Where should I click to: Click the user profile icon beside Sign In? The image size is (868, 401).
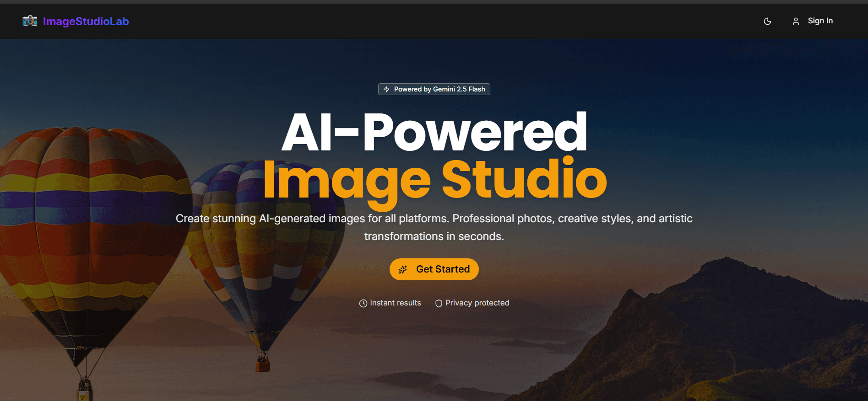pyautogui.click(x=796, y=21)
